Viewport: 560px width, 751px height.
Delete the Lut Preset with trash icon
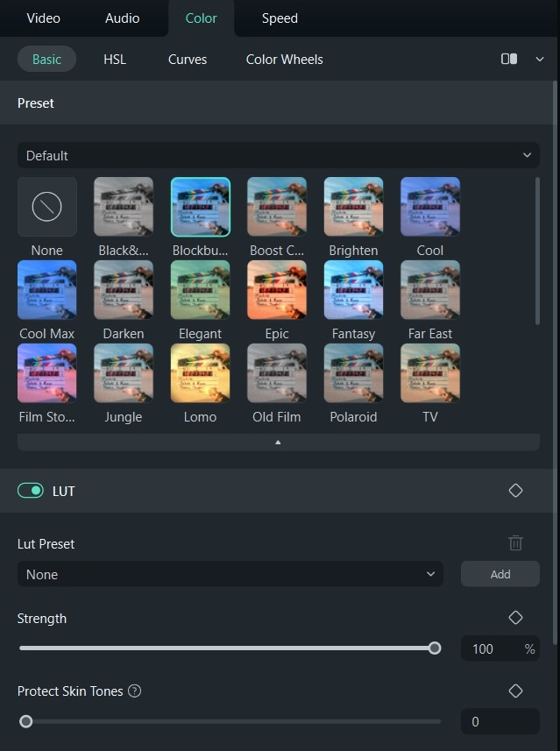[x=515, y=542]
